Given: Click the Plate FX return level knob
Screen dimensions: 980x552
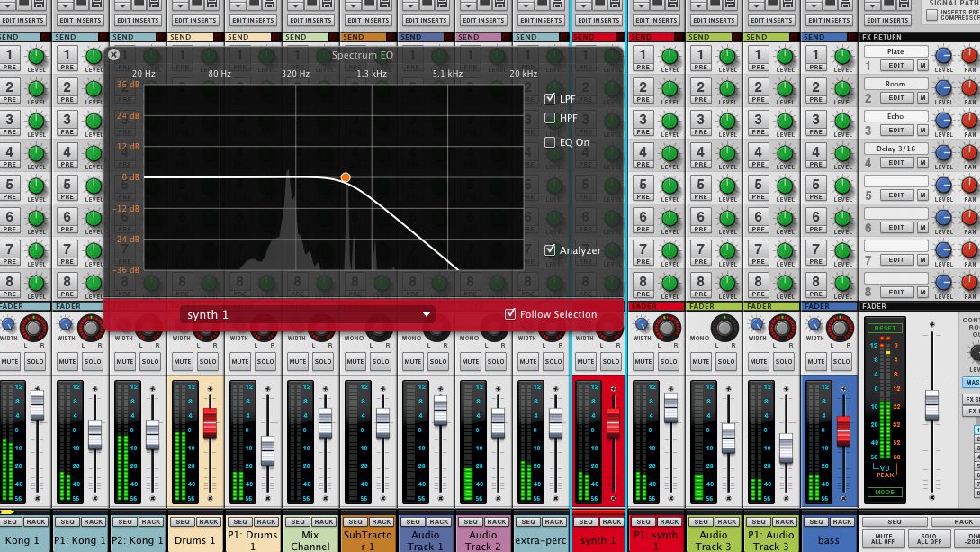Looking at the screenshot, I should click(943, 56).
